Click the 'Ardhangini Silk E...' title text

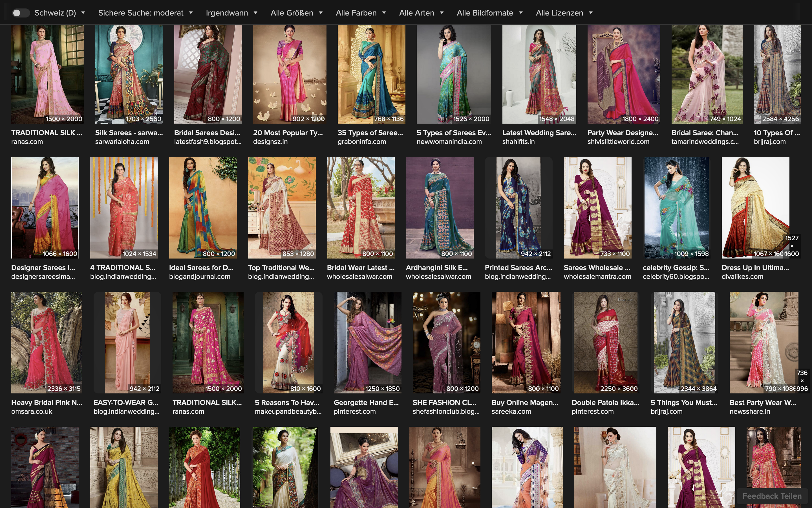pos(436,268)
